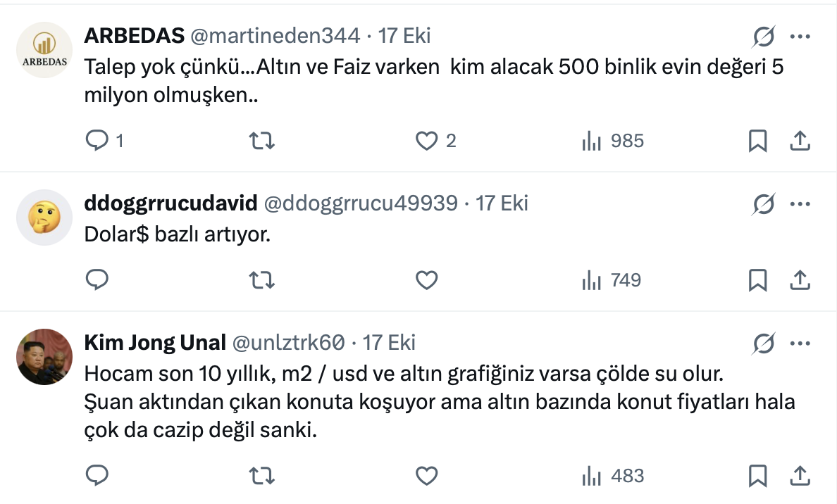Open ARBEDAS profile name link
This screenshot has width=837, height=504.
[x=134, y=35]
